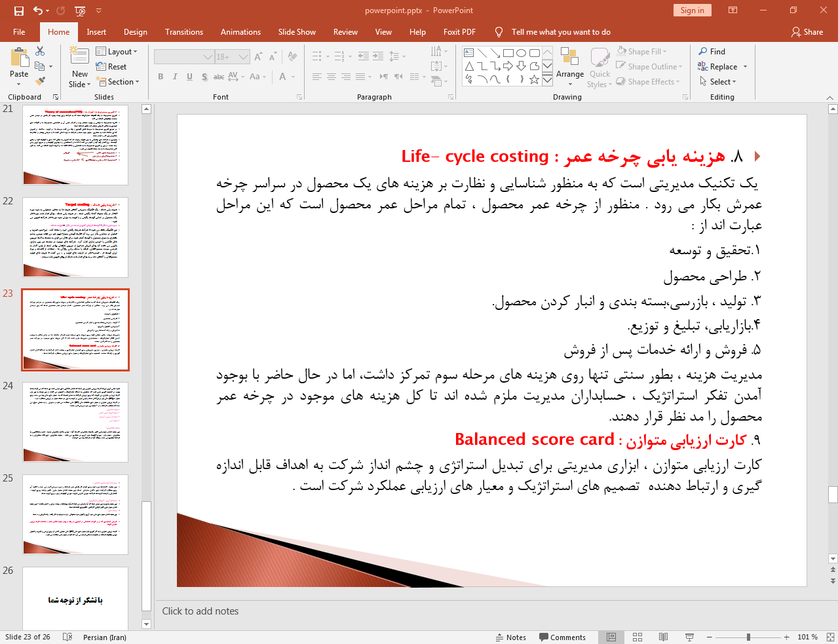Click the zoom slider handle
838x644 pixels.
pyautogui.click(x=748, y=637)
